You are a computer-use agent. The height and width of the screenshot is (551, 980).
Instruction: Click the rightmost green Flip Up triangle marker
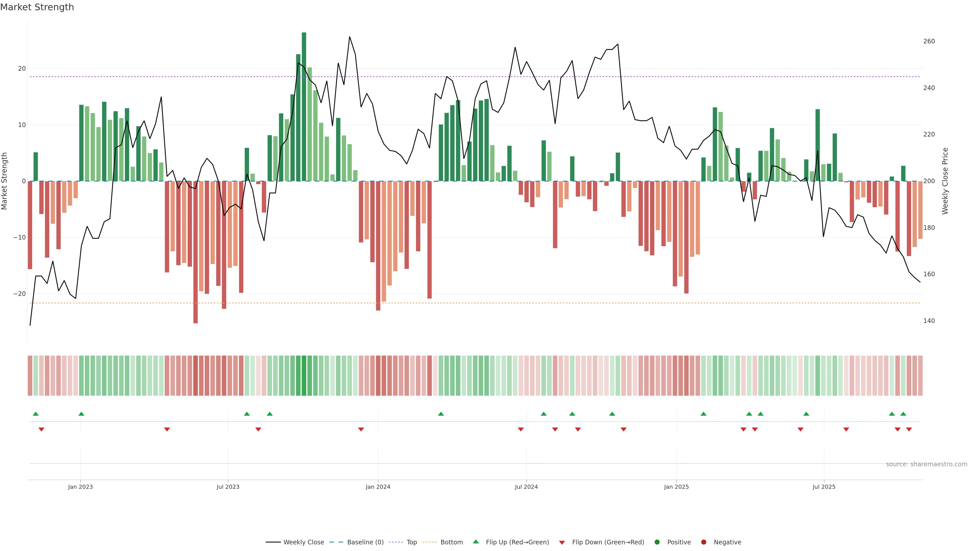click(903, 414)
